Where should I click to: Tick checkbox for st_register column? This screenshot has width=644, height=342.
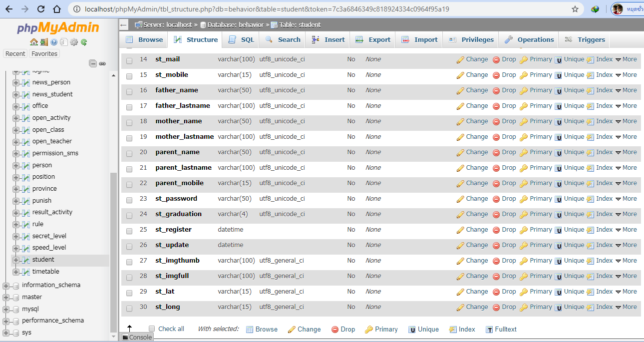click(129, 231)
